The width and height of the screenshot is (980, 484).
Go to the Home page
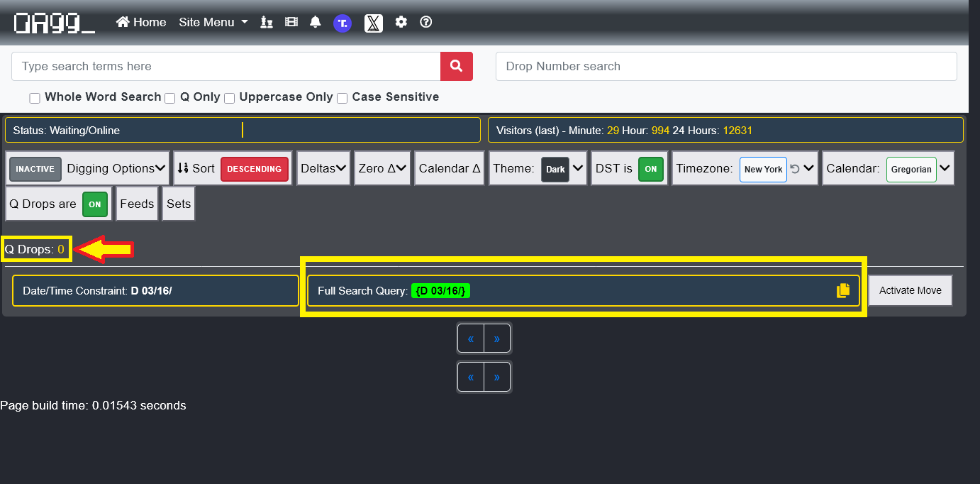click(141, 22)
